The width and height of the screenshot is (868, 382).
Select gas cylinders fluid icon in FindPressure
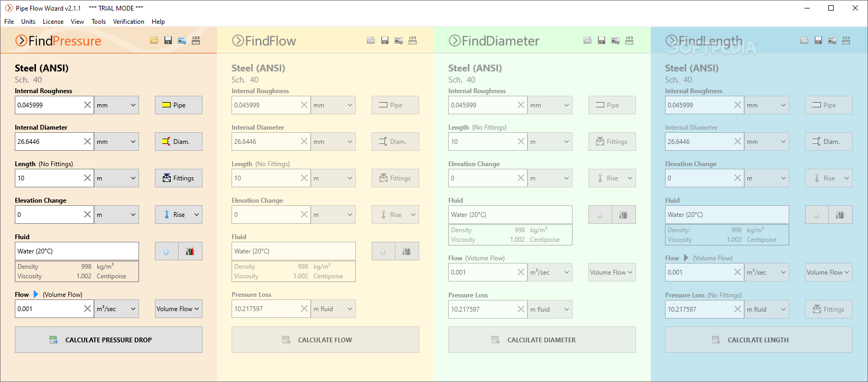190,251
